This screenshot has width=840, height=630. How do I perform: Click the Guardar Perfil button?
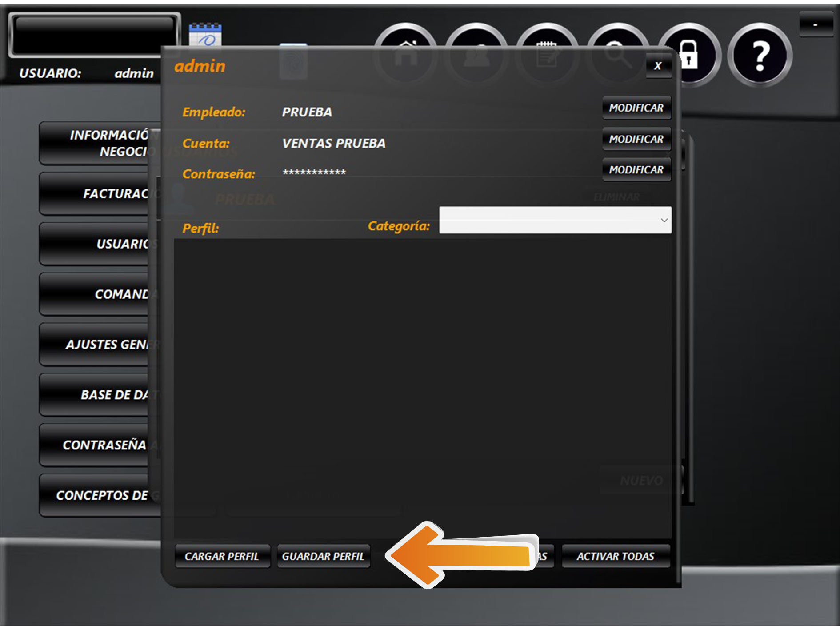point(323,556)
